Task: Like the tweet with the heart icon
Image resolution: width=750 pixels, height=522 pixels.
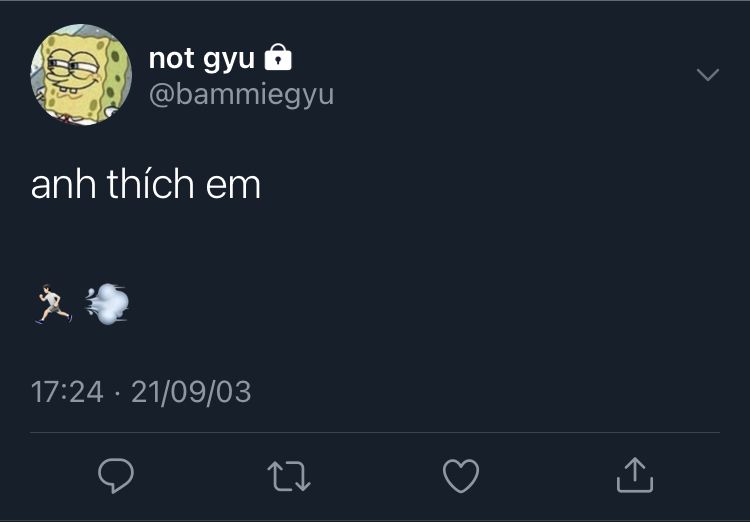Action: point(461,476)
